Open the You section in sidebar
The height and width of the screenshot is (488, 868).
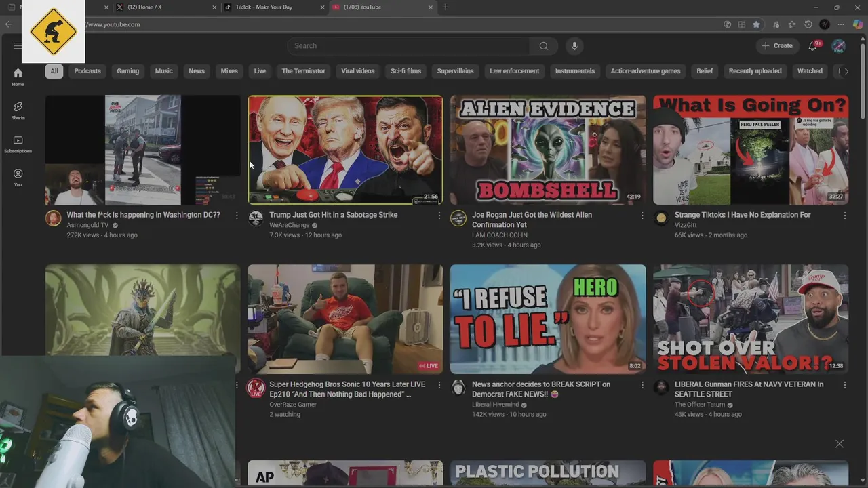(18, 178)
